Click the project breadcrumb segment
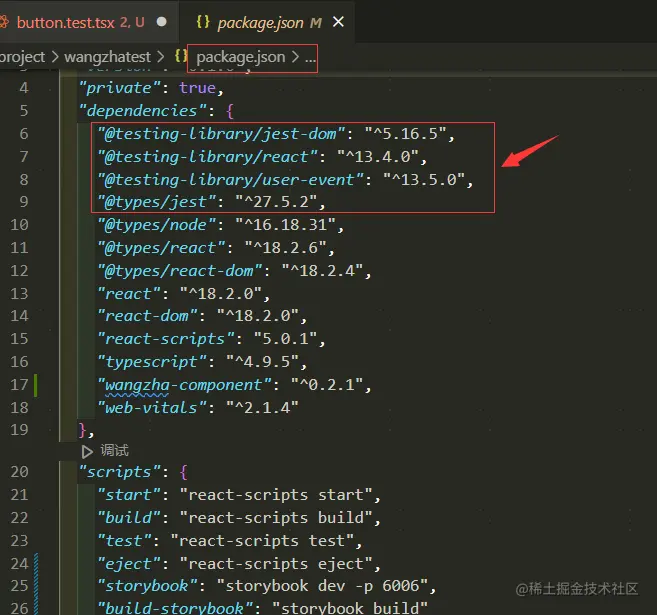The image size is (657, 615). click(x=22, y=57)
